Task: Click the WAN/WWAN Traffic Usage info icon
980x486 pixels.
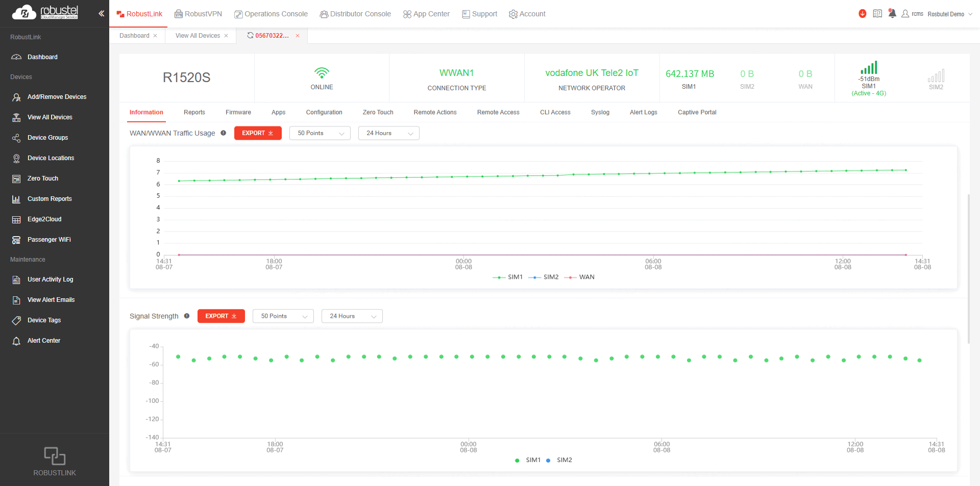Action: tap(223, 133)
